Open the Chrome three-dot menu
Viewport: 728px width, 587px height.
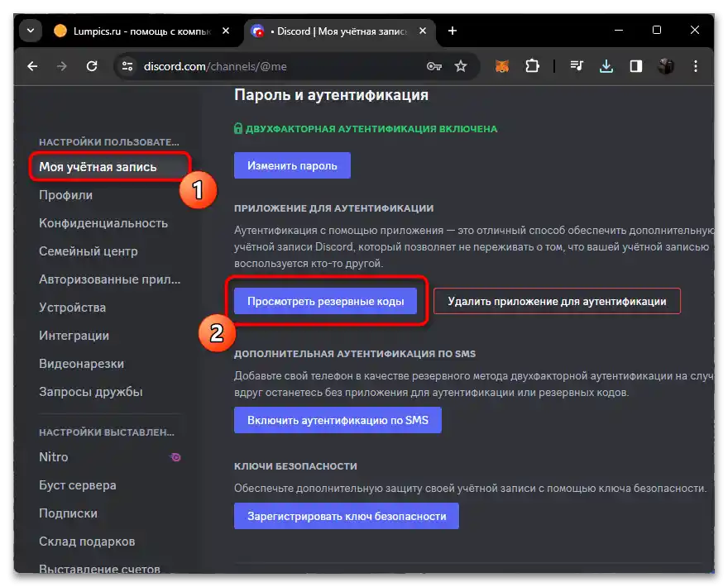(x=695, y=66)
